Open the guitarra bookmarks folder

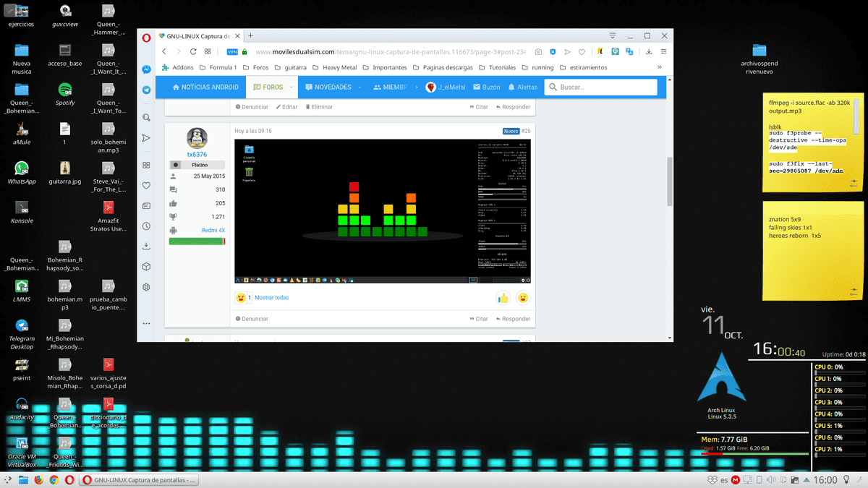[290, 67]
